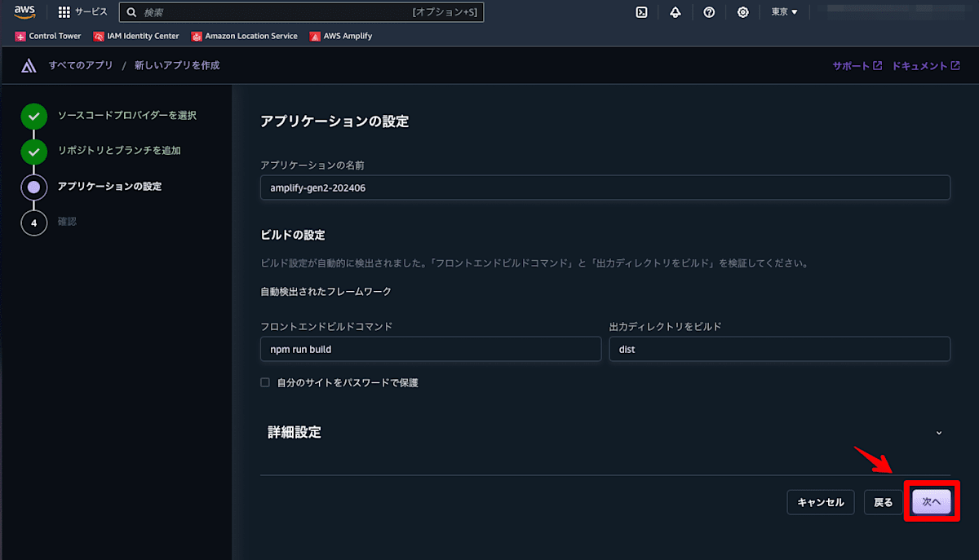The width and height of the screenshot is (979, 560).
Task: Select リポジトリとブランチを追加 step
Action: (119, 151)
